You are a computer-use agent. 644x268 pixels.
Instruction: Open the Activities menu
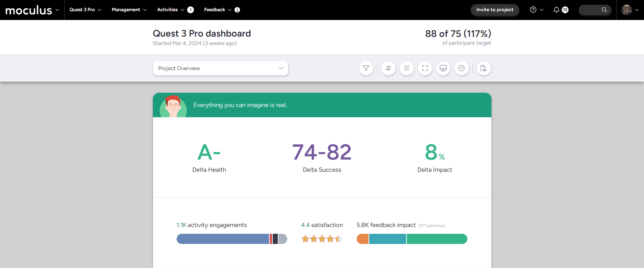pos(170,10)
